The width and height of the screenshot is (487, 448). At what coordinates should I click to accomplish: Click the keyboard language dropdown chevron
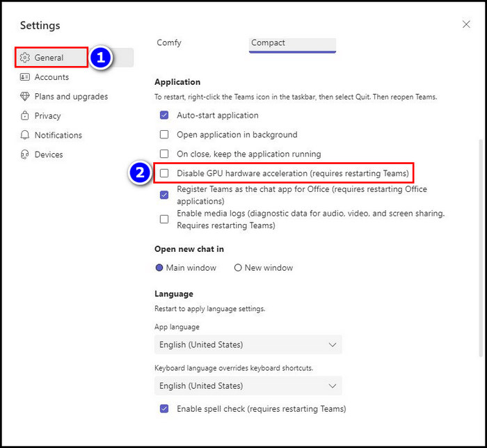tap(333, 385)
